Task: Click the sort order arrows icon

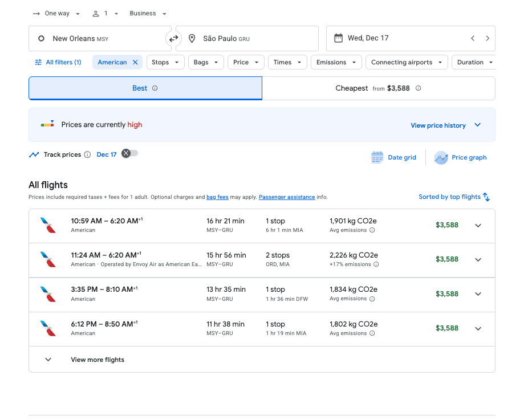Action: point(486,197)
